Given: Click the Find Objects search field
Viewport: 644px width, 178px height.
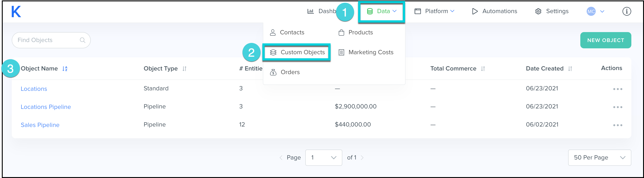Looking at the screenshot, I should pyautogui.click(x=47, y=40).
